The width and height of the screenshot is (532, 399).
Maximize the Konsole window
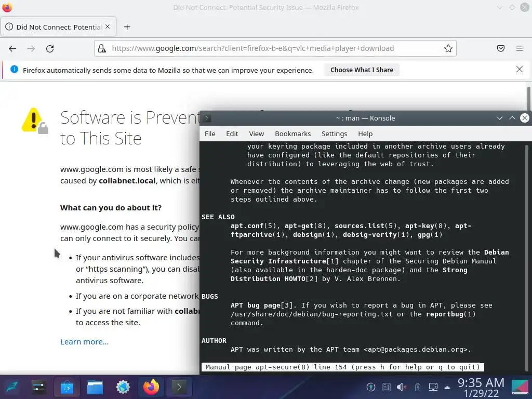(x=512, y=118)
